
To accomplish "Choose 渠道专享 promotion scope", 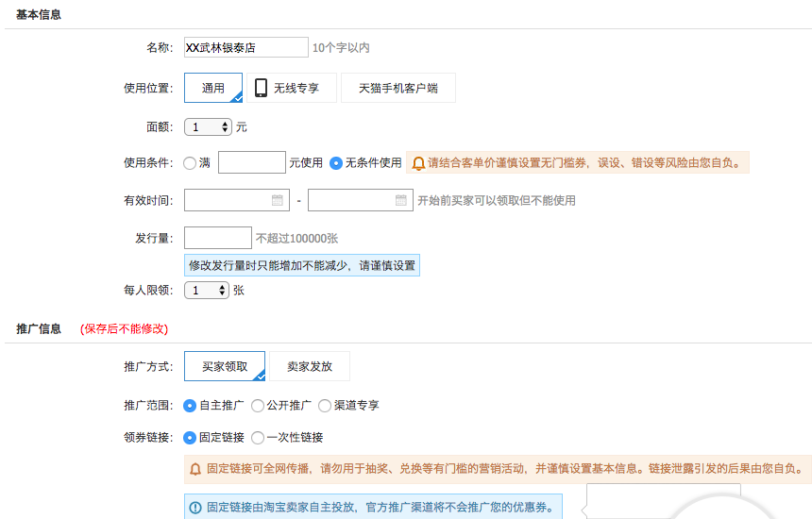I will (x=325, y=406).
